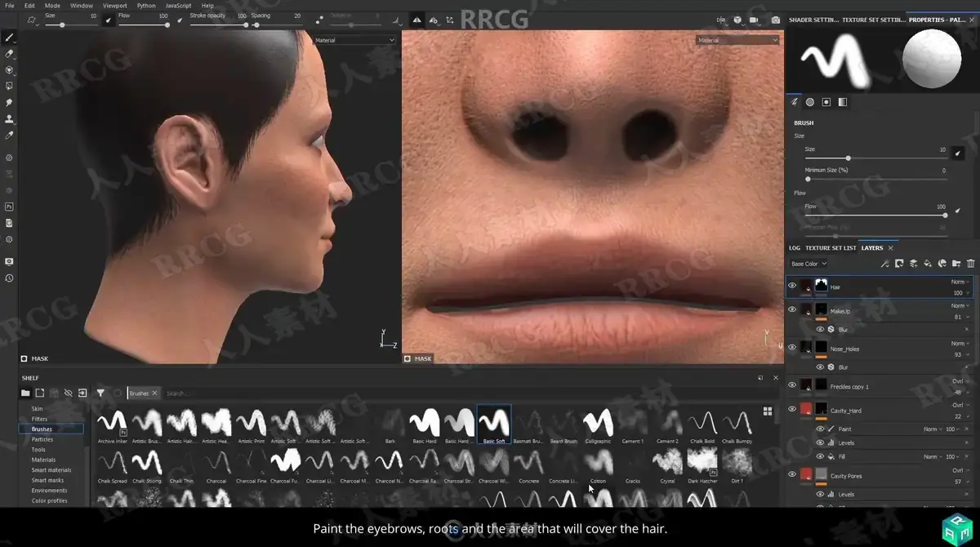Create a folder in the Layers panel
This screenshot has width=980, height=547.
pyautogui.click(x=956, y=264)
